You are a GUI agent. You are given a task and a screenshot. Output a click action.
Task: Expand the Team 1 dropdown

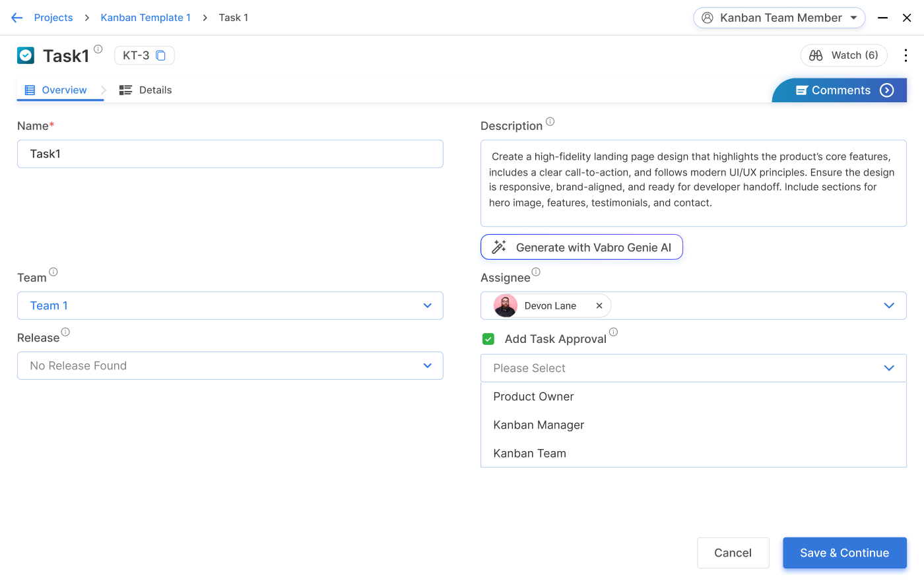click(x=427, y=306)
